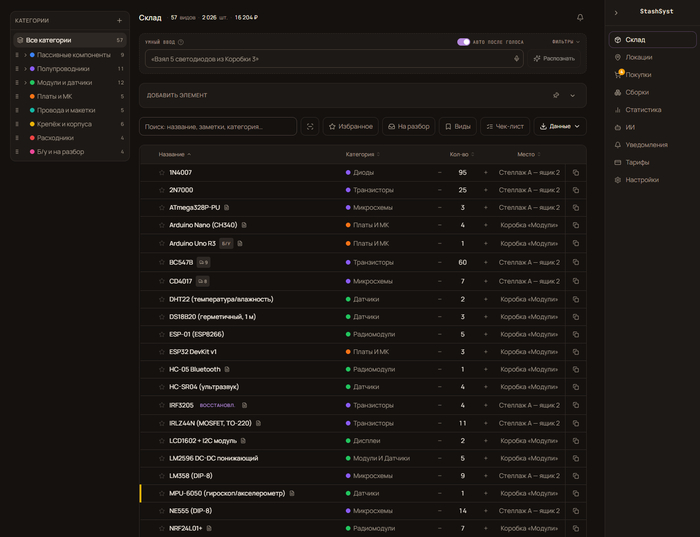This screenshot has width=700, height=537.
Task: Sort the table by Место column
Action: (529, 154)
